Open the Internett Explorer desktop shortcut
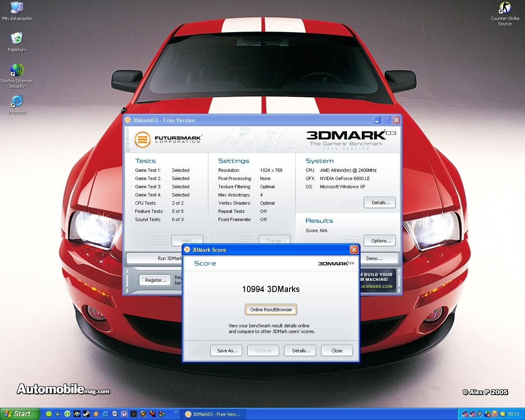Screen dimensions: 525x420 point(17,105)
